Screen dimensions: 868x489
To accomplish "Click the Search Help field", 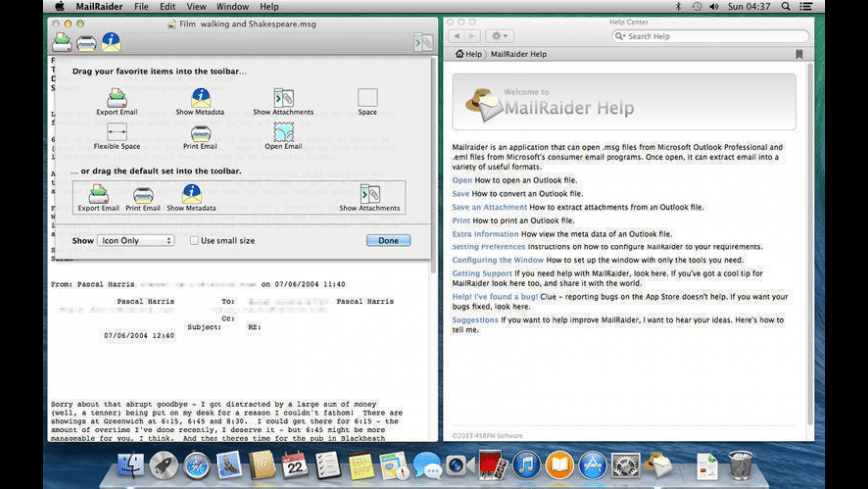I will point(709,36).
